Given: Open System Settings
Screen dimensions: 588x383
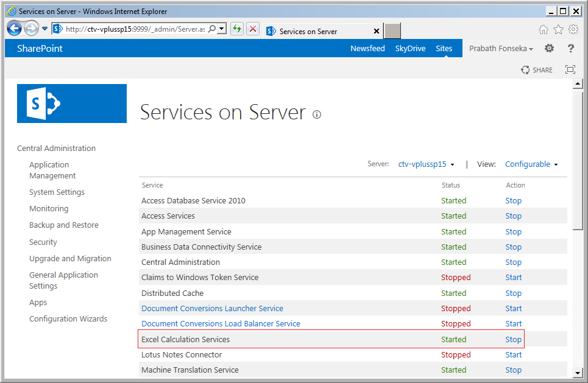Looking at the screenshot, I should [x=57, y=192].
